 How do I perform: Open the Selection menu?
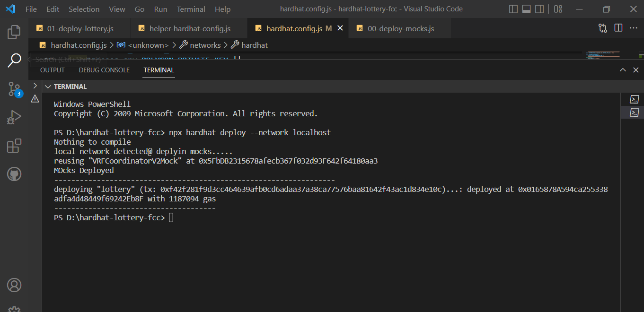[x=84, y=9]
